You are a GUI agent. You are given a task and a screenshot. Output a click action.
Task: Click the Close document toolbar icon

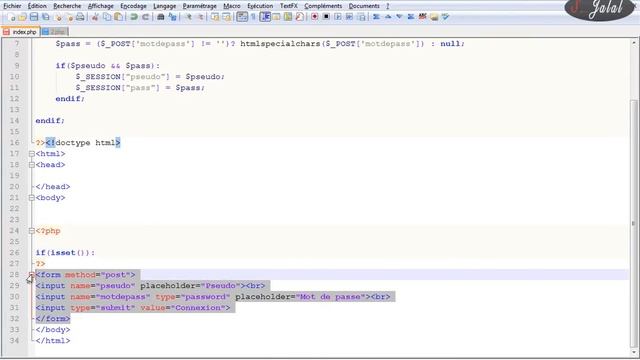pyautogui.click(x=58, y=17)
